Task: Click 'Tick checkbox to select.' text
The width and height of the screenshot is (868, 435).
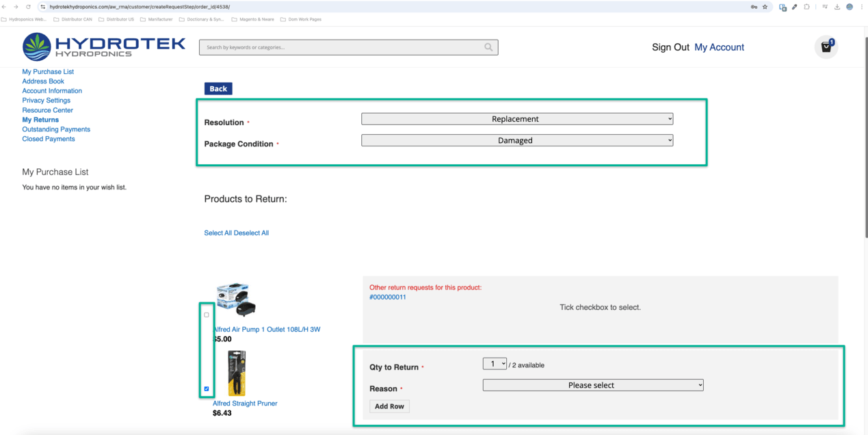Action: [600, 308]
